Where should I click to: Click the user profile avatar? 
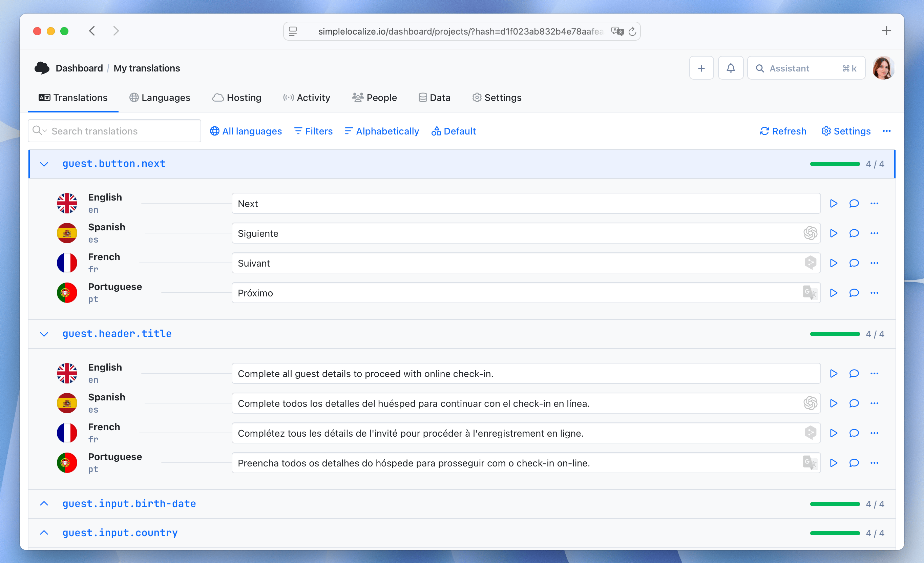[883, 68]
